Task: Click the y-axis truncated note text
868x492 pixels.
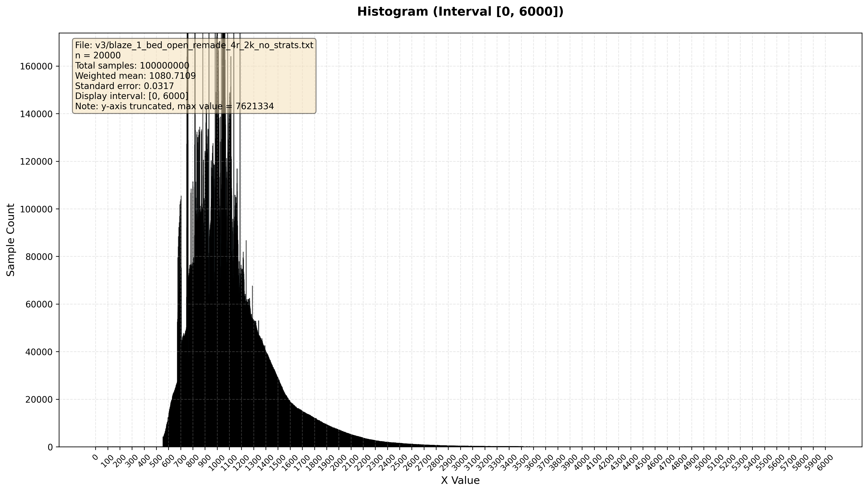Action: 174,106
